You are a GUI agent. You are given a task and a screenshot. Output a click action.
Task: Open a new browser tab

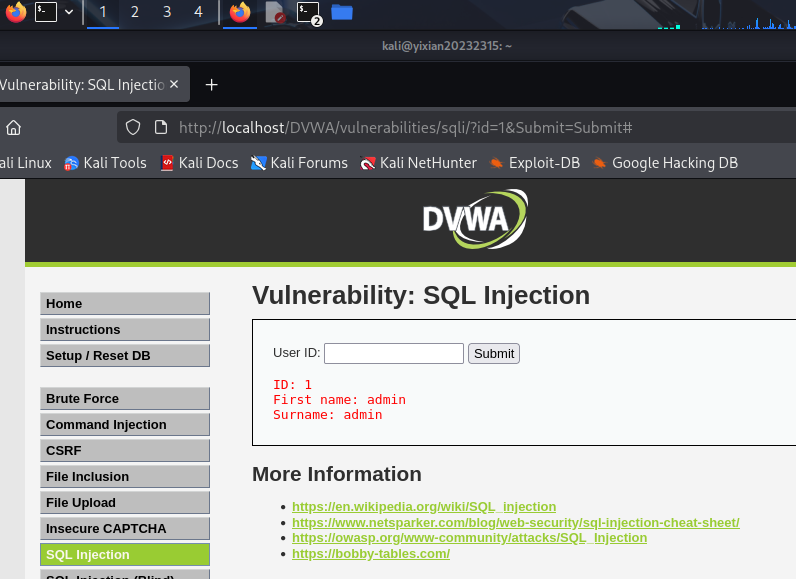212,85
